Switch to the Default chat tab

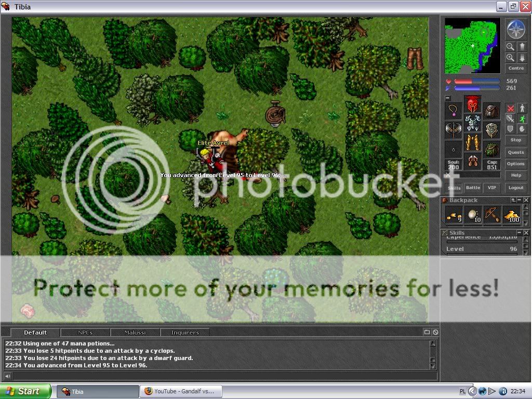click(35, 332)
